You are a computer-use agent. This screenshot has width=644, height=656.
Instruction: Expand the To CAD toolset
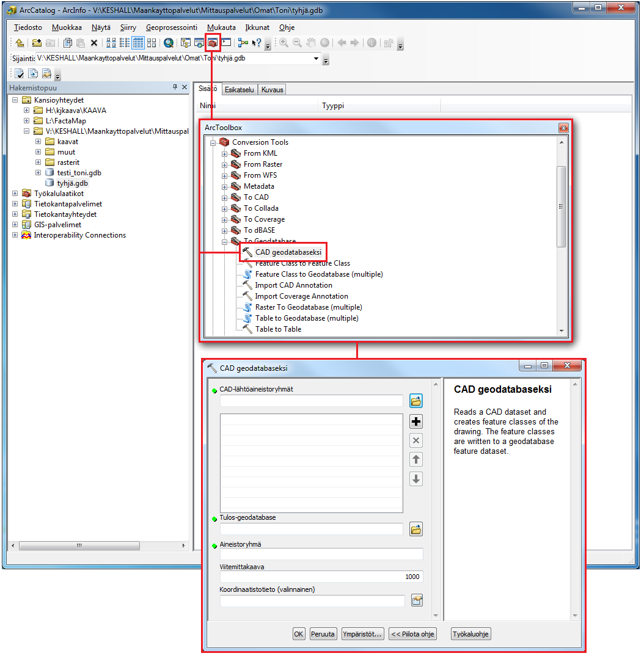click(x=225, y=198)
